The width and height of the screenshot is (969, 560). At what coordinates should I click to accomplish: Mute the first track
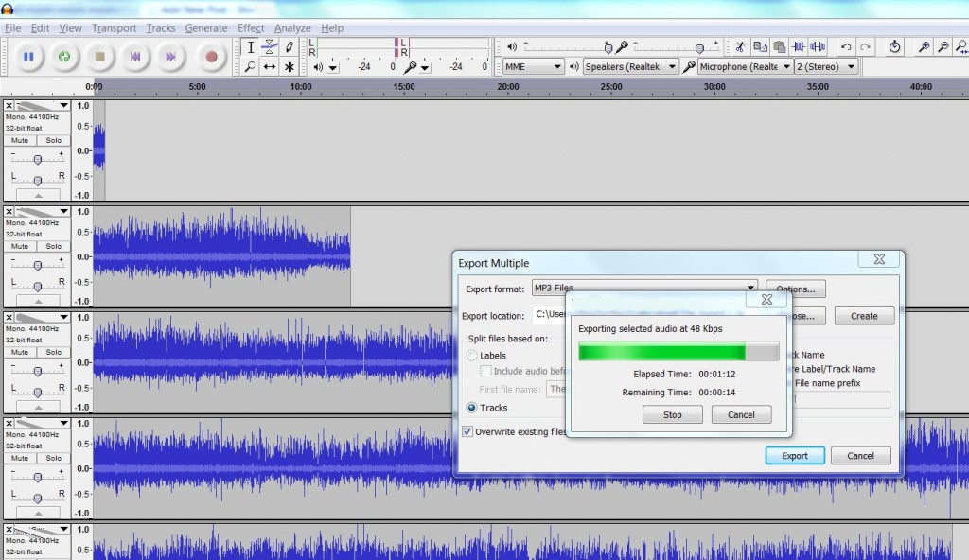coord(20,140)
